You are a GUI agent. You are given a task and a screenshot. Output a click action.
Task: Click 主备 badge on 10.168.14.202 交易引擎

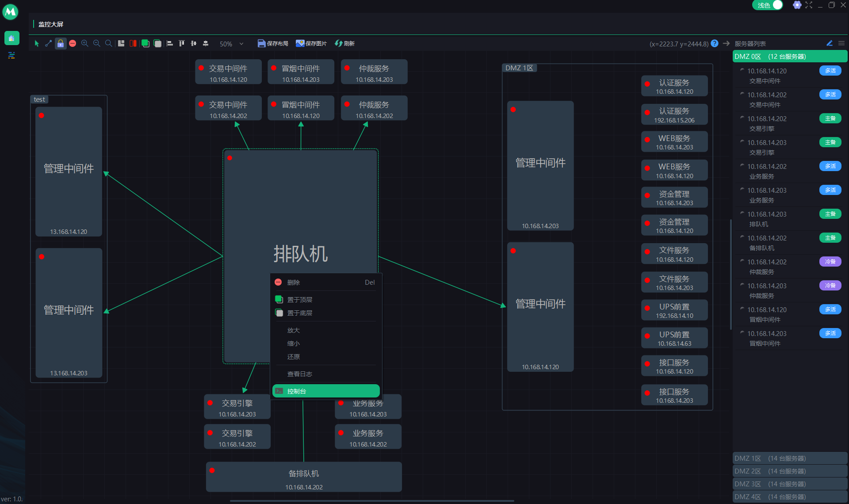coord(830,118)
